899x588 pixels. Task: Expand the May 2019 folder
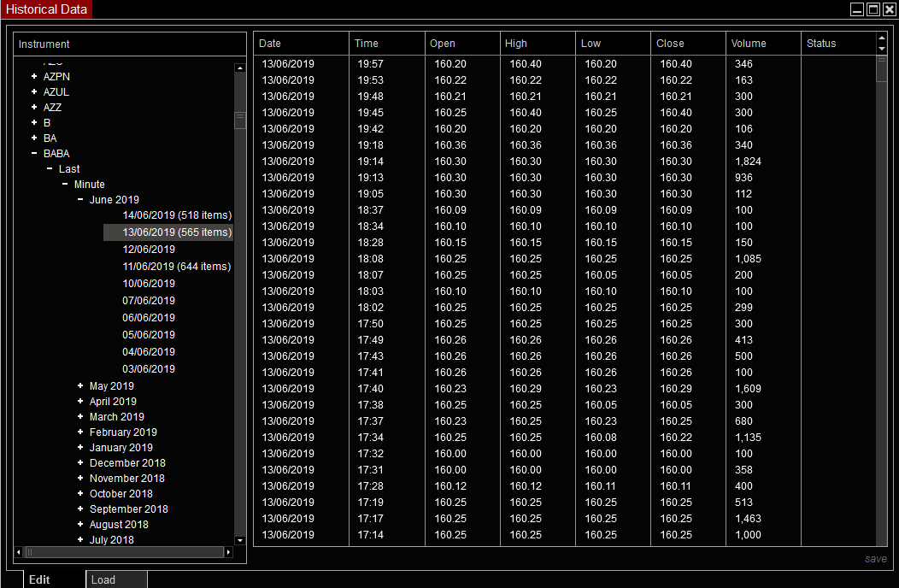(80, 385)
